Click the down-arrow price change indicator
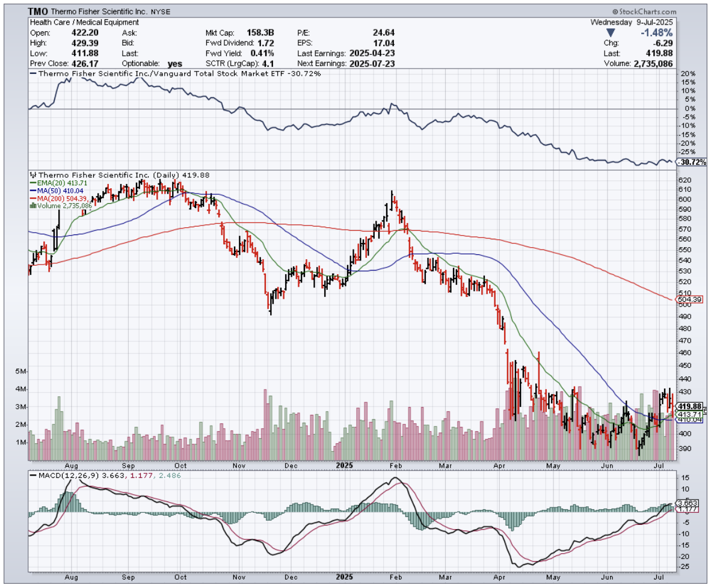711x588 pixels. [611, 32]
